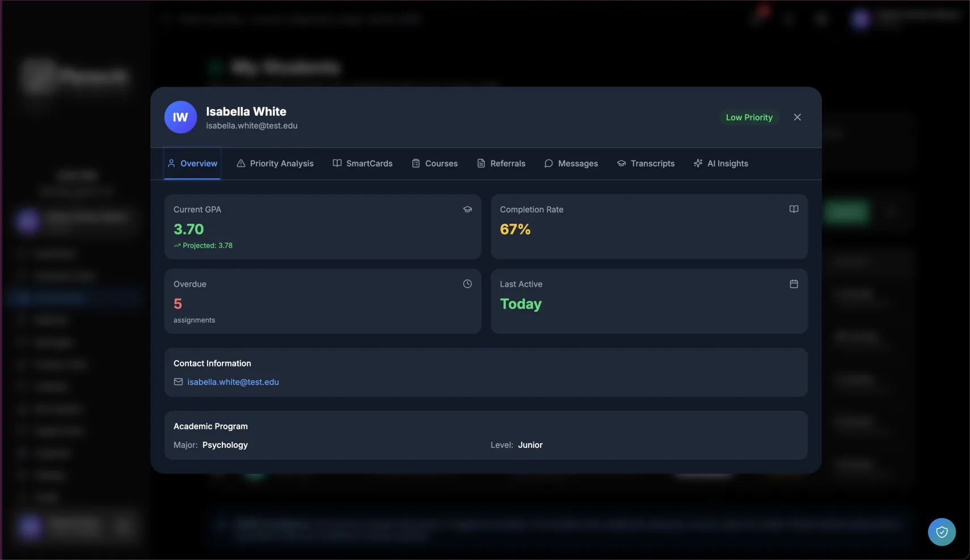Switch to the SmartCards tab
The width and height of the screenshot is (970, 560).
(362, 163)
